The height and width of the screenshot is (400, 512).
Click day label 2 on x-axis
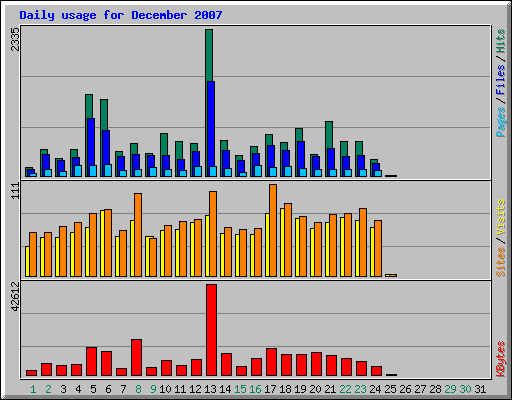48,389
